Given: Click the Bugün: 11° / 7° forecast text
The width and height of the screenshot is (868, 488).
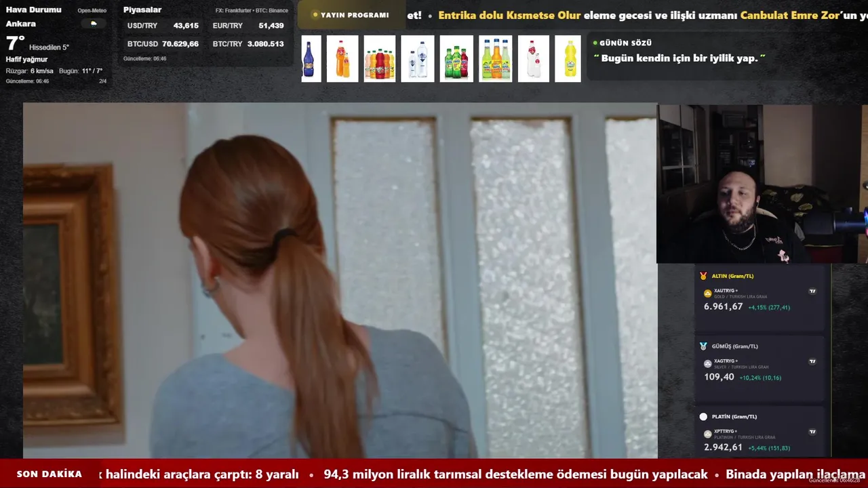Looking at the screenshot, I should 81,71.
